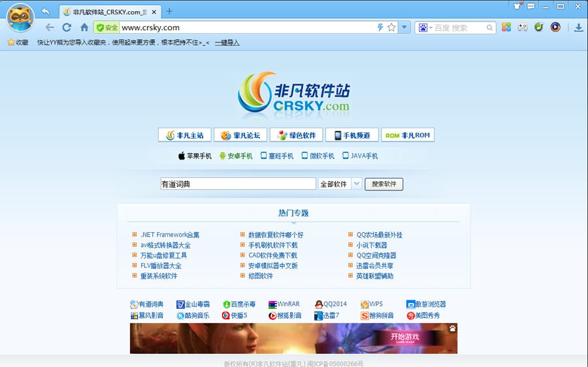Open the 非凡主站 main site button
This screenshot has height=367, width=588.
(x=184, y=135)
